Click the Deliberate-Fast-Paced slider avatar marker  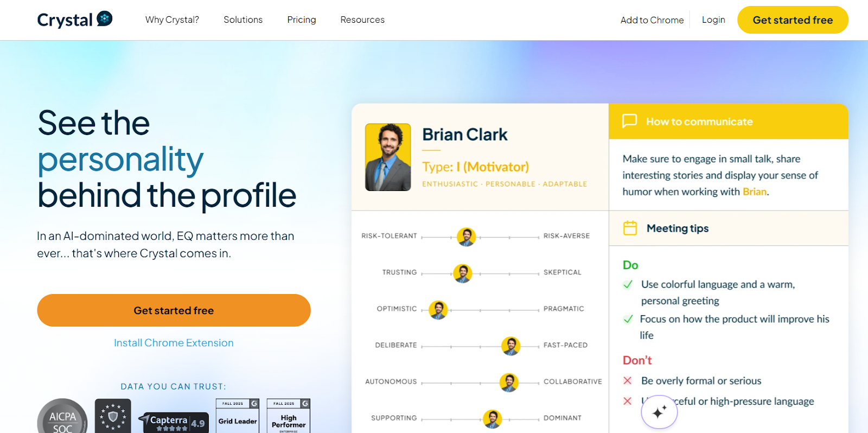click(x=510, y=346)
